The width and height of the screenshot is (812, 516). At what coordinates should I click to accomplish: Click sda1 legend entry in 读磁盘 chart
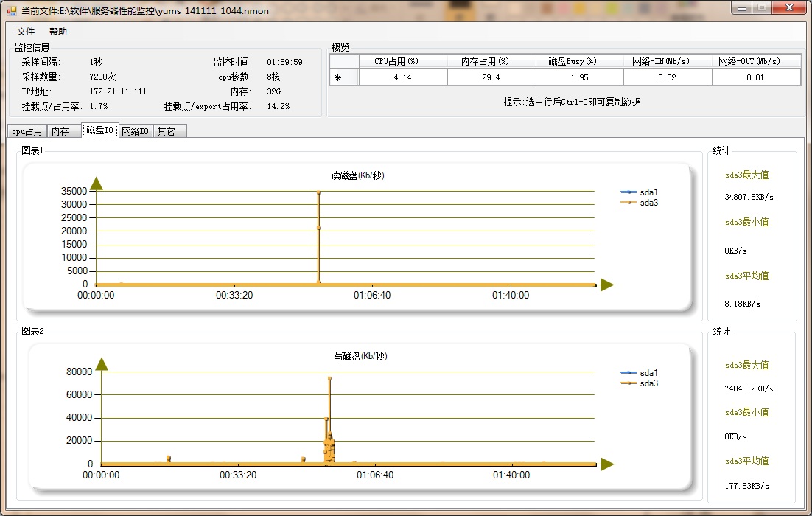[639, 192]
